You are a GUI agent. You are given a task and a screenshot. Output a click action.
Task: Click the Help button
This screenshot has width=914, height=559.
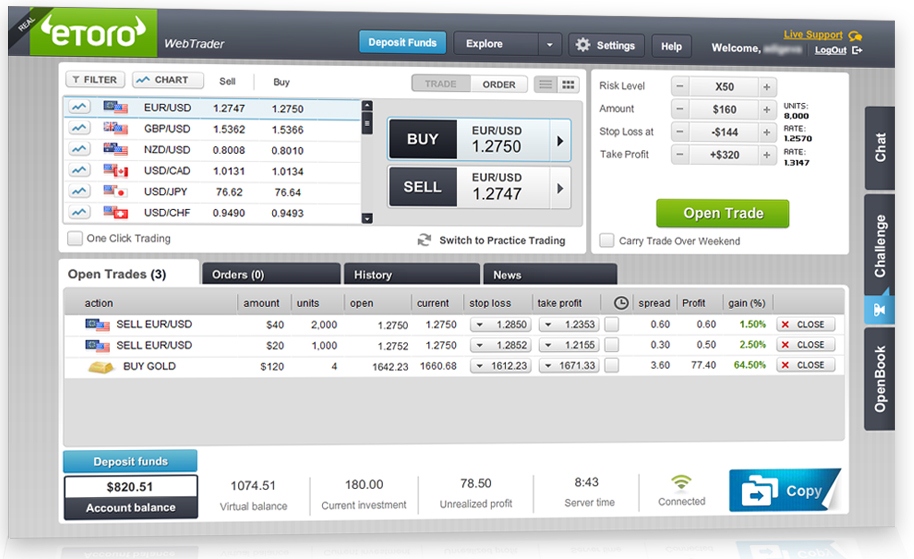pos(672,46)
